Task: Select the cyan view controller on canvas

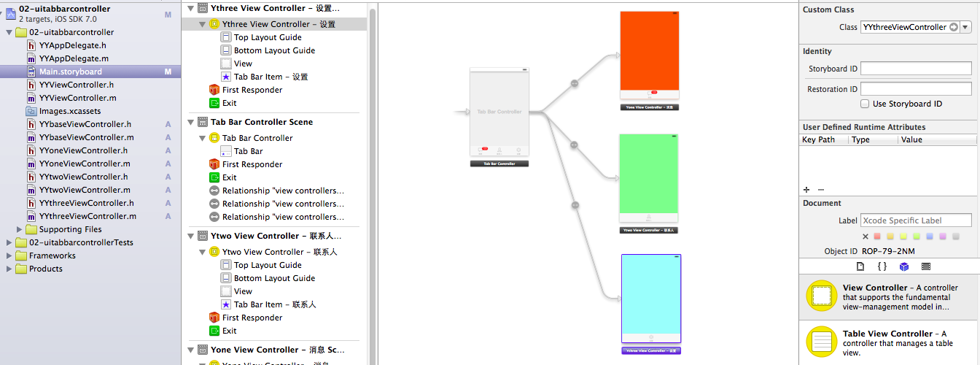Action: coord(651,299)
